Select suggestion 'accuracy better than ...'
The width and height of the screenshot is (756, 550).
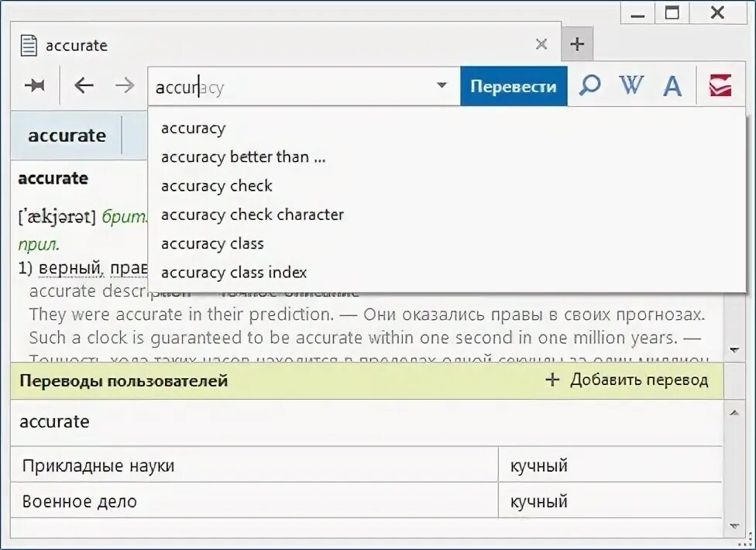(x=243, y=157)
